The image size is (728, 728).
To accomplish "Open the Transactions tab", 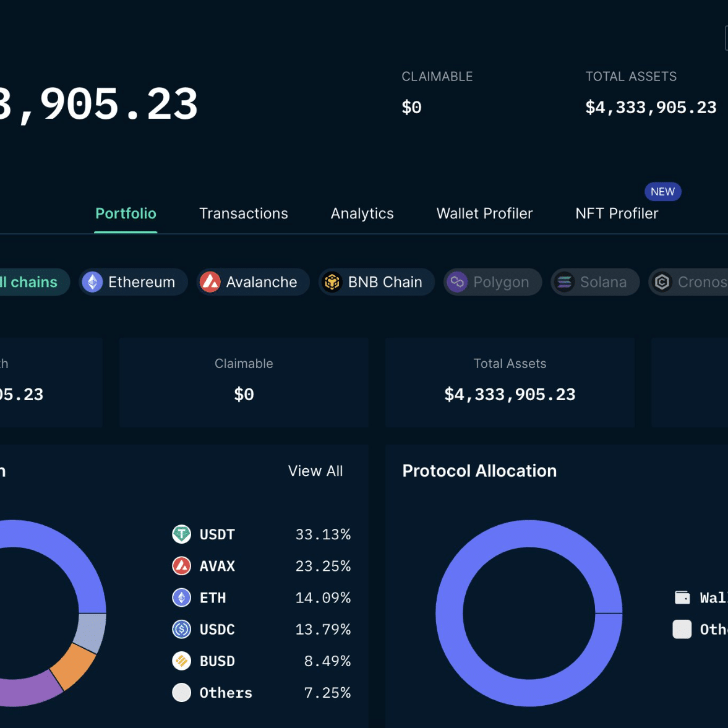I will [x=243, y=213].
